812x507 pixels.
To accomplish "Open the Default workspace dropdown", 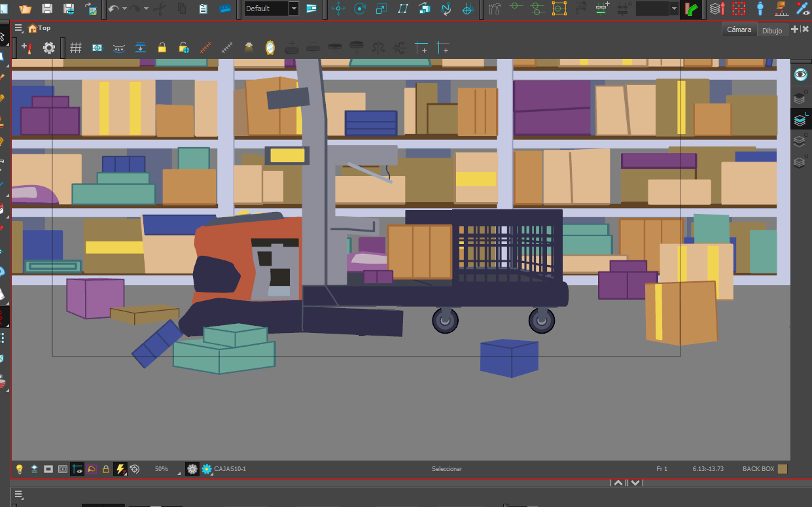I will [294, 9].
